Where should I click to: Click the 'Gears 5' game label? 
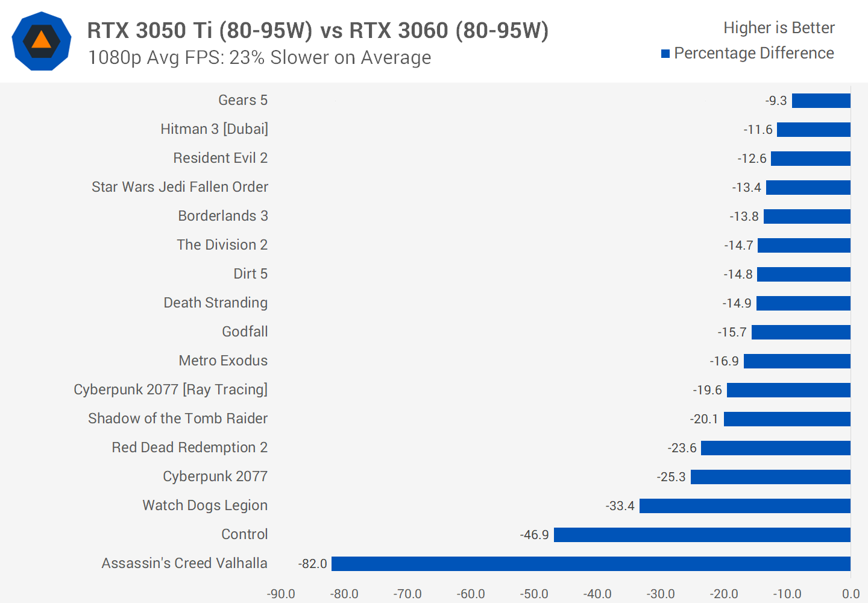coord(243,100)
